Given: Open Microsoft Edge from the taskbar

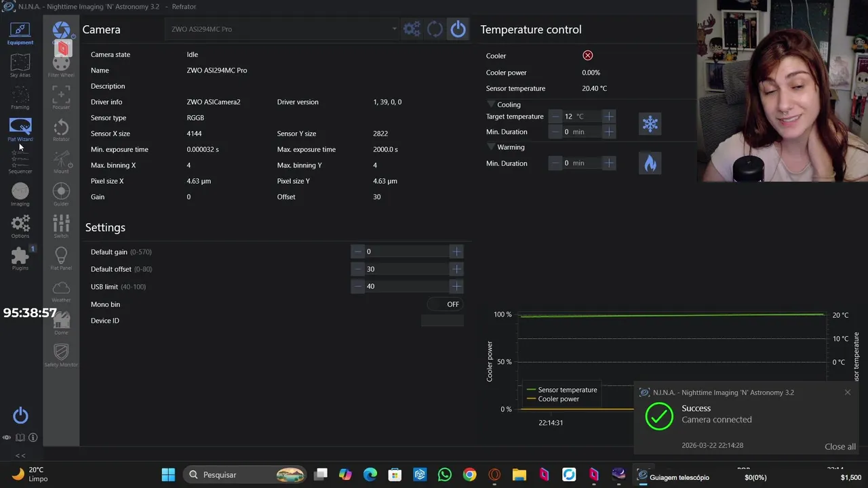Looking at the screenshot, I should pos(370,474).
